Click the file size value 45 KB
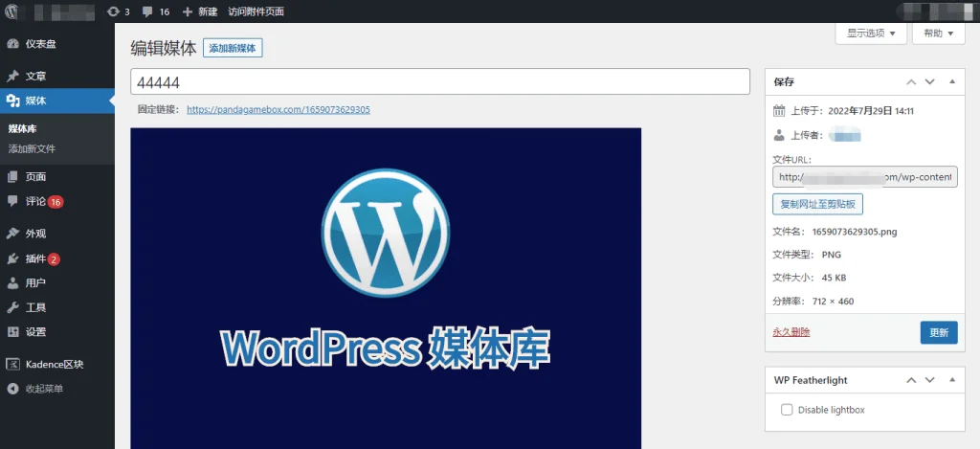This screenshot has width=980, height=449. click(834, 278)
